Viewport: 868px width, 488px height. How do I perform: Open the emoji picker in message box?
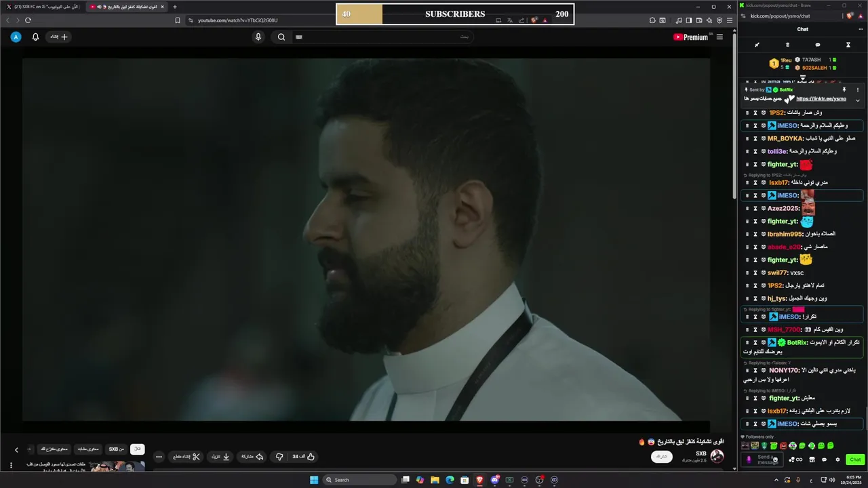pyautogui.click(x=775, y=460)
